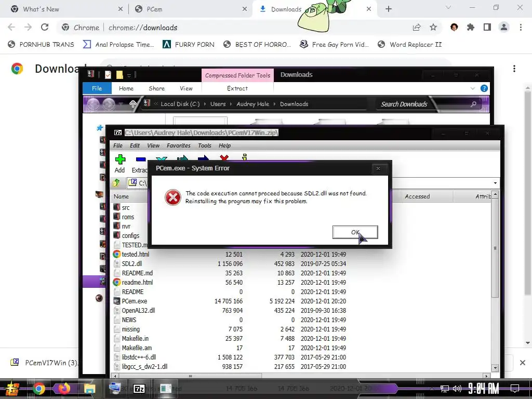
Task: Click OK in the PCem.exe System Error dialog
Action: click(355, 232)
